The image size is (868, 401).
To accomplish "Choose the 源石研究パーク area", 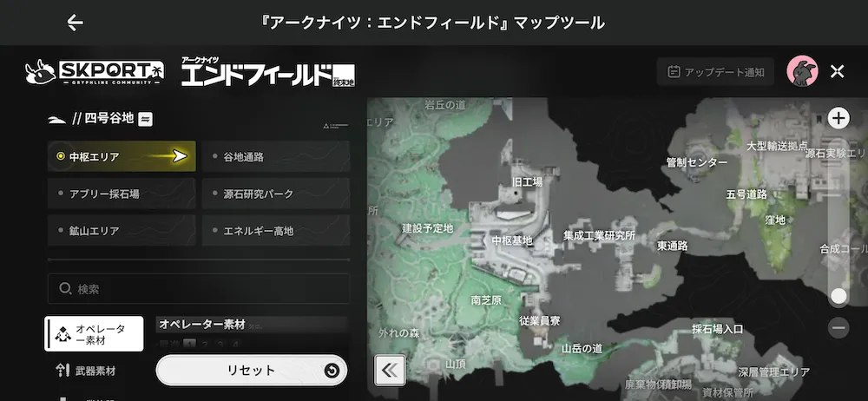I will 276,194.
